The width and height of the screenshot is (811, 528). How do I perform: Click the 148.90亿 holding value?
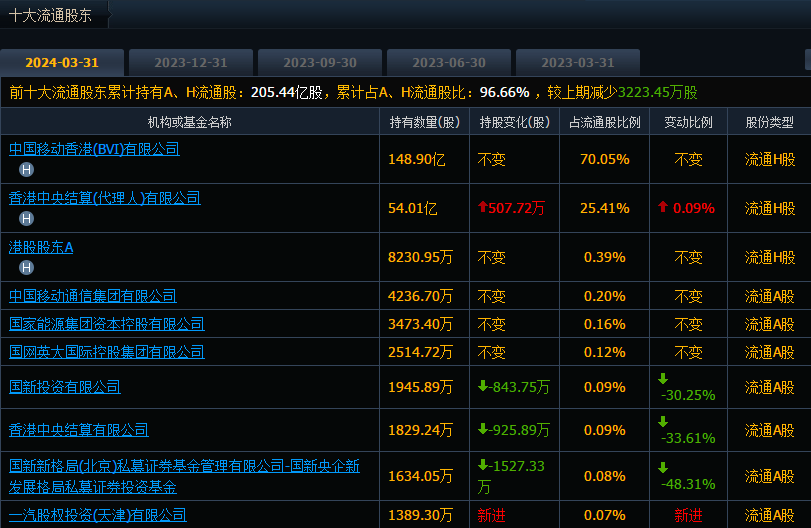tap(417, 159)
